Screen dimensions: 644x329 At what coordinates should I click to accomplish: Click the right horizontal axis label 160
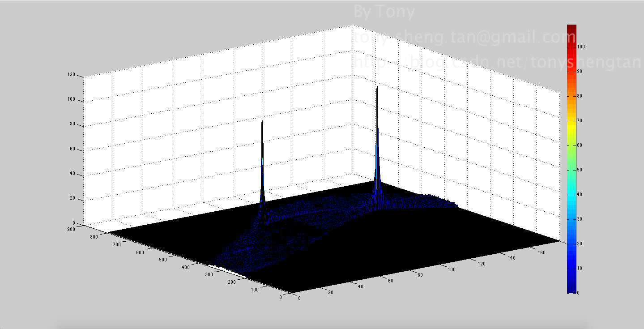pos(540,253)
